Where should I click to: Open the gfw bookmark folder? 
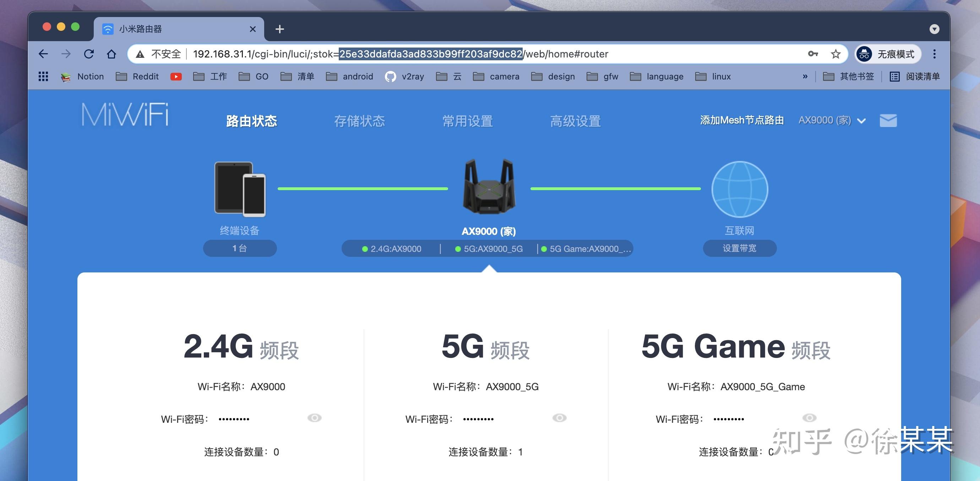click(x=603, y=76)
